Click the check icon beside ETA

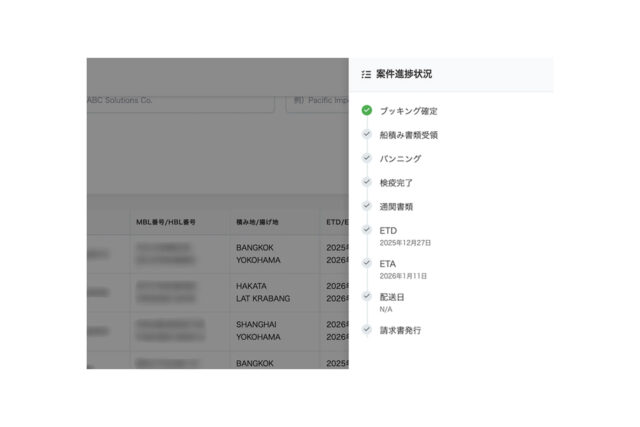click(x=367, y=263)
